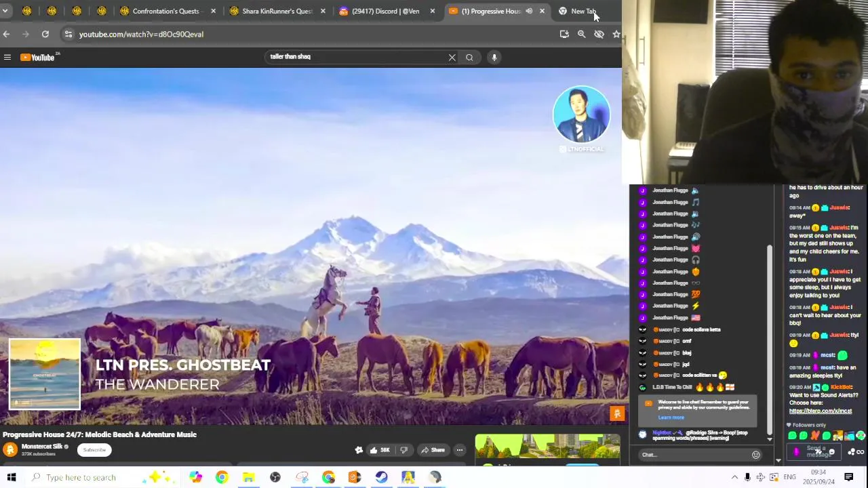Click the Monstercat Silk channel avatar

point(10,449)
